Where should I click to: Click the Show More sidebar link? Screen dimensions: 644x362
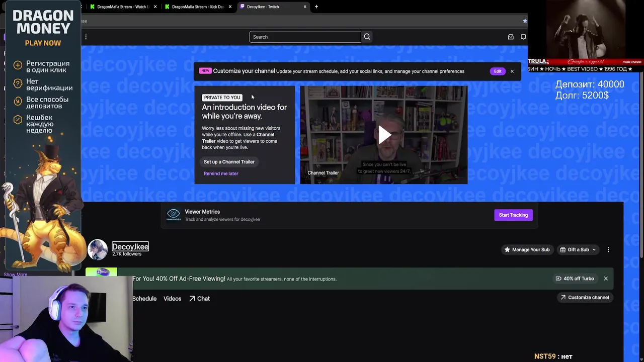click(16, 275)
